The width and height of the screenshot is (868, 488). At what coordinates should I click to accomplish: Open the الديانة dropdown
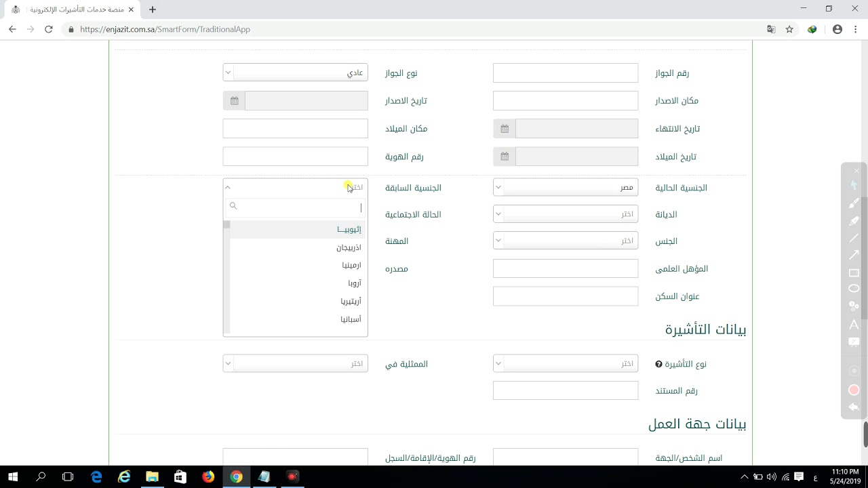(x=566, y=214)
